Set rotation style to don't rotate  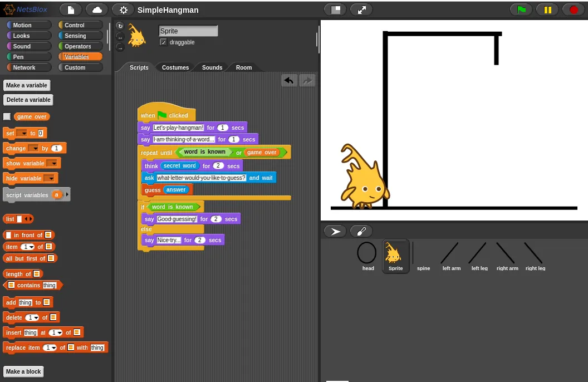tap(120, 47)
